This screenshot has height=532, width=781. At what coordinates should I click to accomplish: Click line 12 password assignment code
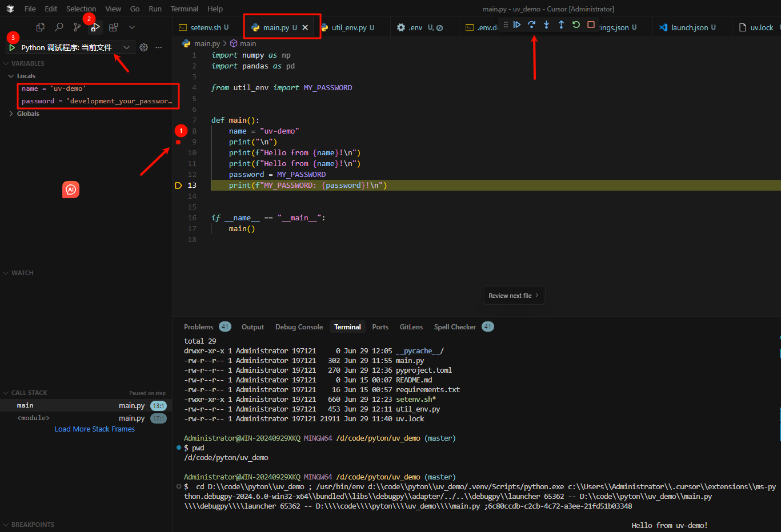(x=277, y=175)
